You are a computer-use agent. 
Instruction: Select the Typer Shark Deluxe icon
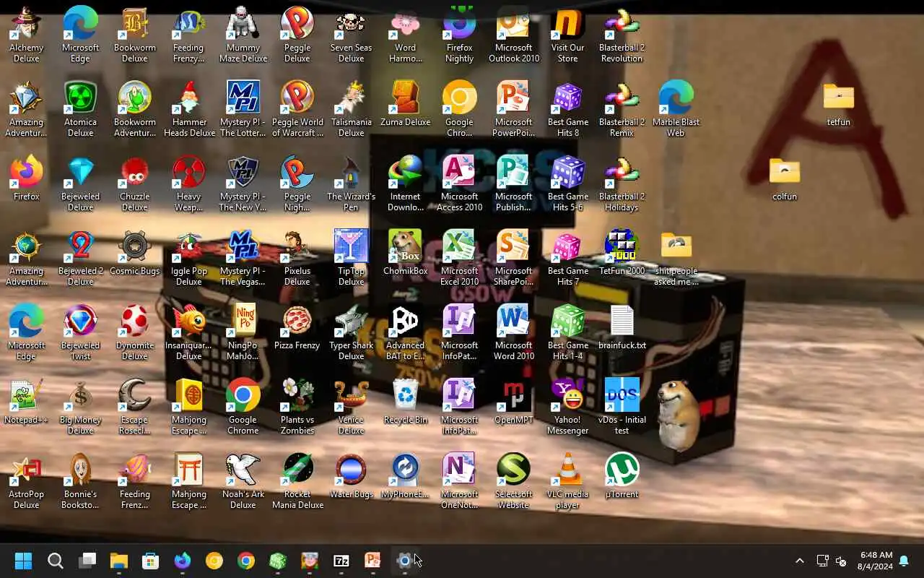coord(352,332)
